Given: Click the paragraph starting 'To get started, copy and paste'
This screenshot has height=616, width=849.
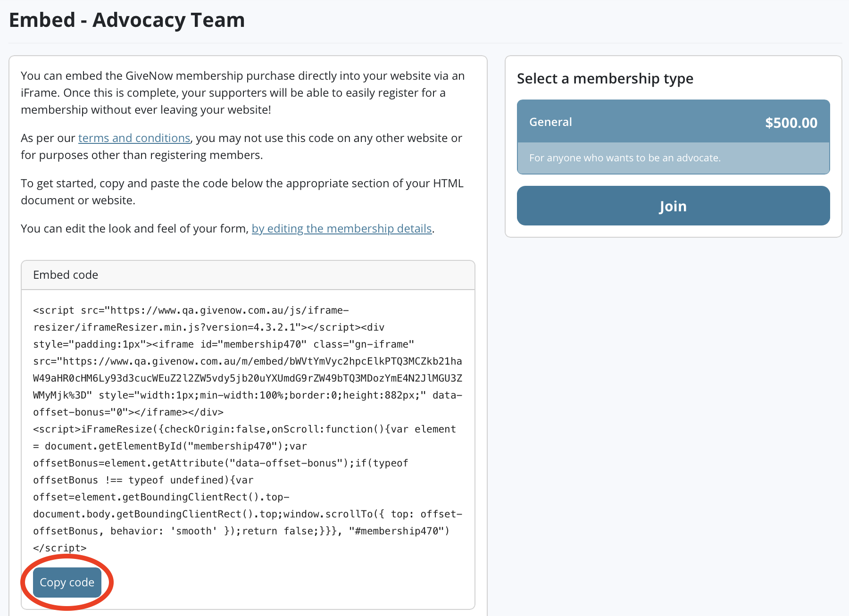Looking at the screenshot, I should point(242,191).
